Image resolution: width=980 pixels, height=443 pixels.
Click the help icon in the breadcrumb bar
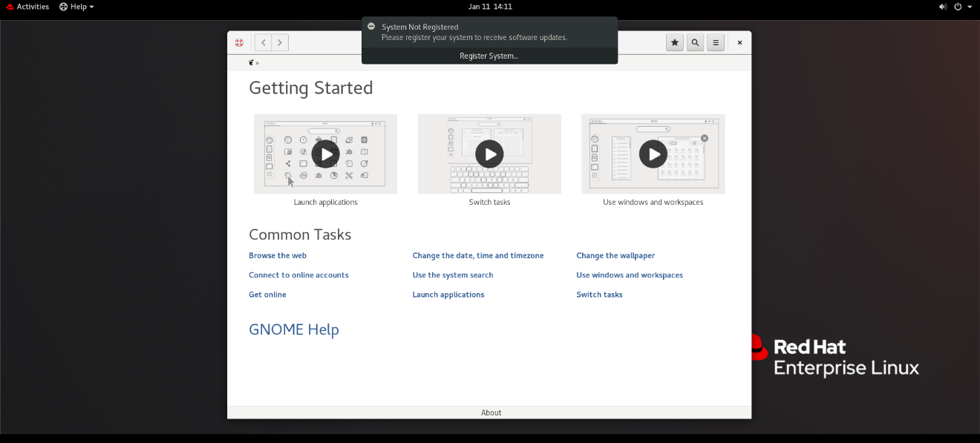click(x=252, y=63)
